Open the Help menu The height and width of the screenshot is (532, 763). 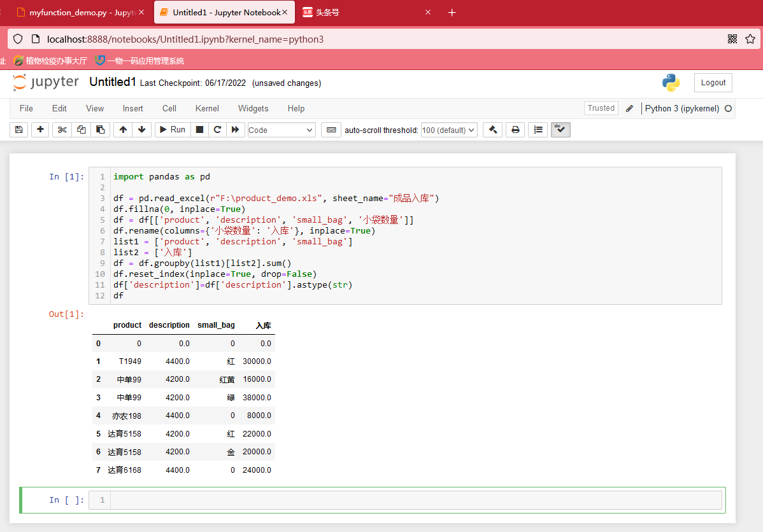[296, 108]
